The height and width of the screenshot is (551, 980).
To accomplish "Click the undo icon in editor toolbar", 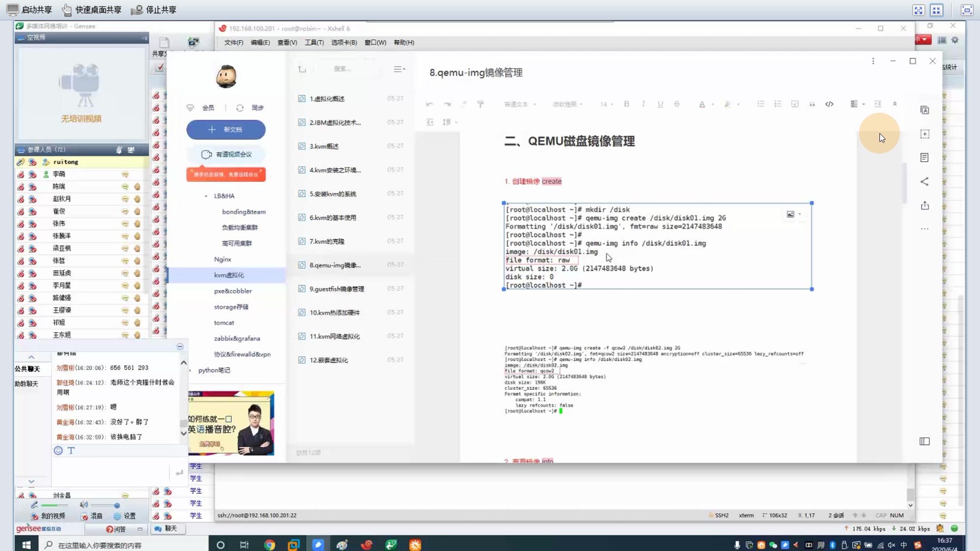I will point(430,104).
